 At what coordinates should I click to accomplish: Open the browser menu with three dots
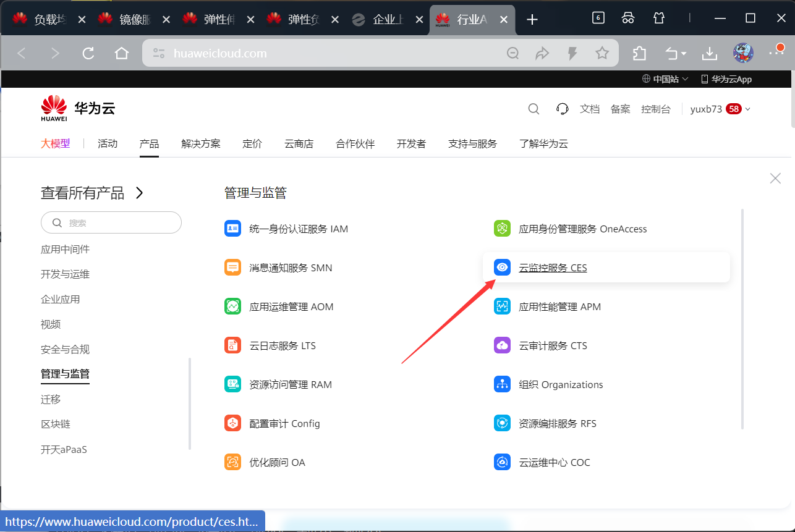pyautogui.click(x=776, y=53)
